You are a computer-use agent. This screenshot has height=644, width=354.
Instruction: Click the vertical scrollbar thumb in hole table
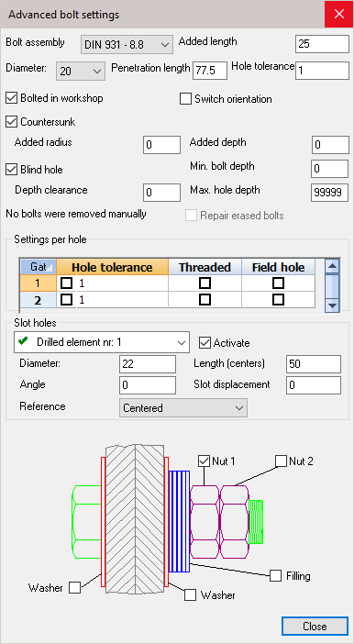332,286
